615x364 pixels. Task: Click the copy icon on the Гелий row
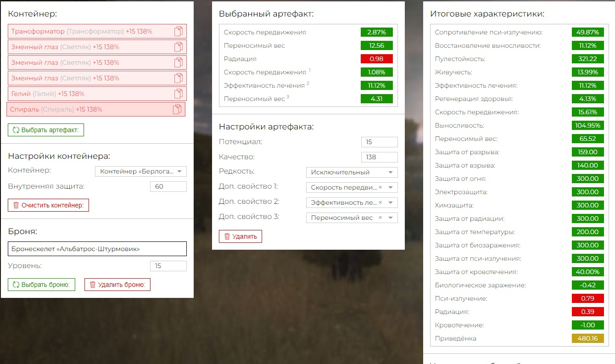(179, 94)
